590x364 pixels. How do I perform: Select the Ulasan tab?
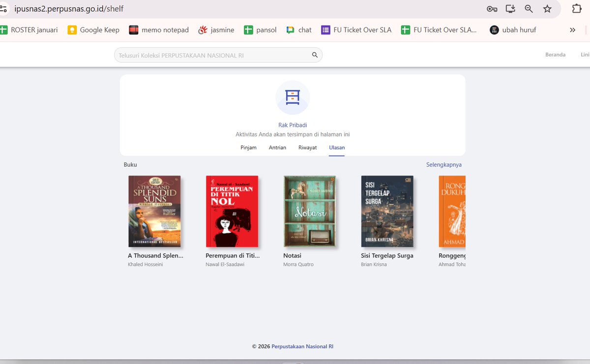(x=337, y=147)
